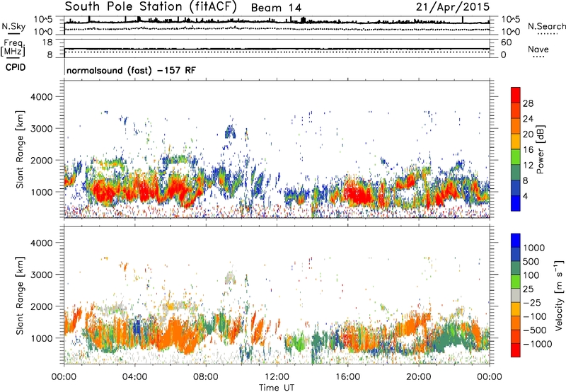566x392 pixels.
Task: Click the velocity colorbar red segment near -1000
Action: point(516,350)
